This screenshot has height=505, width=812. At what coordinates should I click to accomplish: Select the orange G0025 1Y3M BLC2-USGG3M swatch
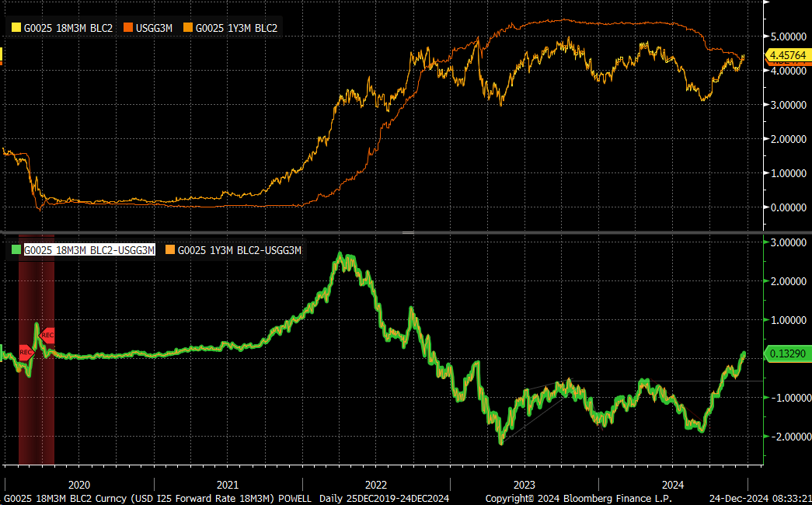pyautogui.click(x=172, y=250)
